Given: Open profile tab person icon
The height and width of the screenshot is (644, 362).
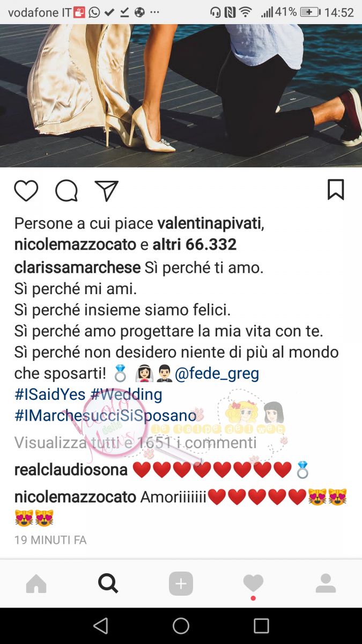Looking at the screenshot, I should (326, 583).
